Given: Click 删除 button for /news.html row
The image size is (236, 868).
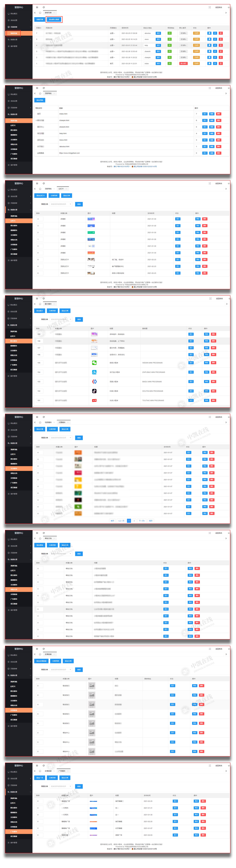Looking at the screenshot, I should pos(219,140).
